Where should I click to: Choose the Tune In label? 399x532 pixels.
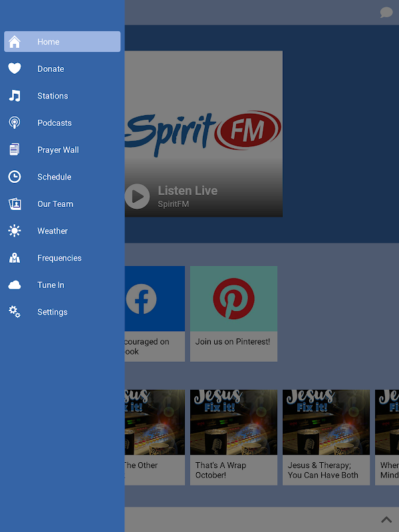[51, 285]
